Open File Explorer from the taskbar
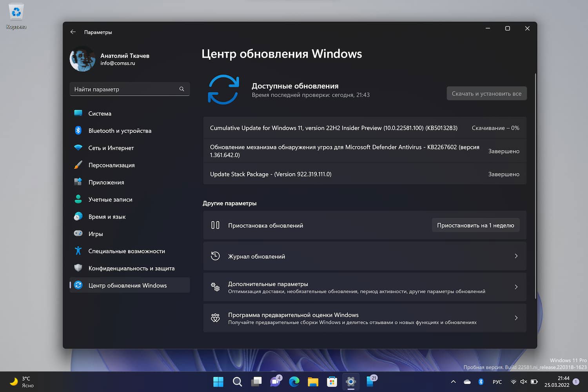Screen dimensions: 588x392 pyautogui.click(x=312, y=381)
